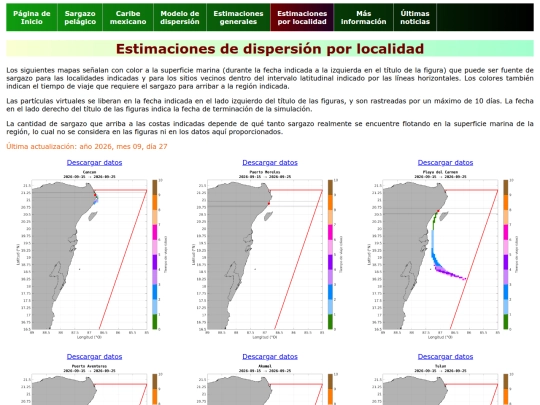
Task: Go to the Sargazo pelágico section
Action: (x=80, y=18)
